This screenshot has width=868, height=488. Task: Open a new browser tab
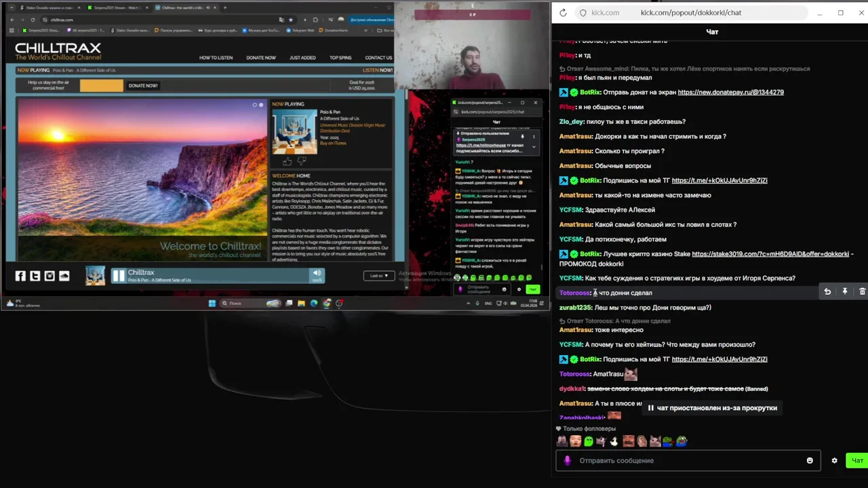tap(225, 7)
